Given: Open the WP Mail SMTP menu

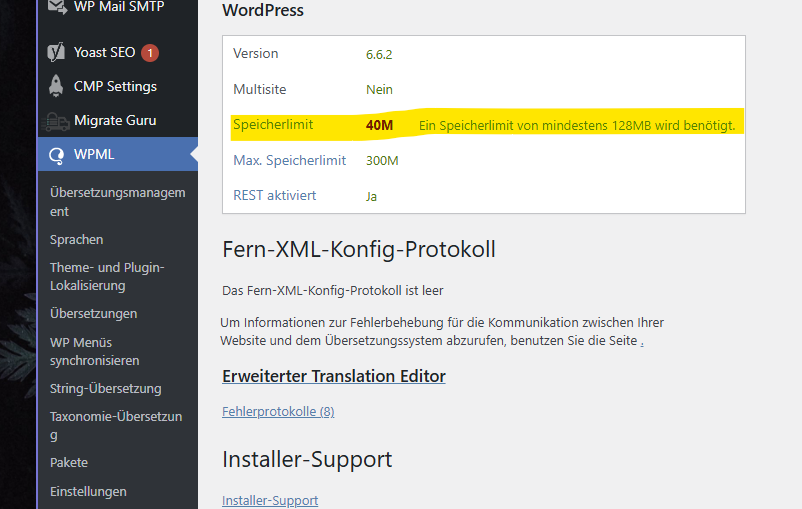Looking at the screenshot, I should point(118,8).
